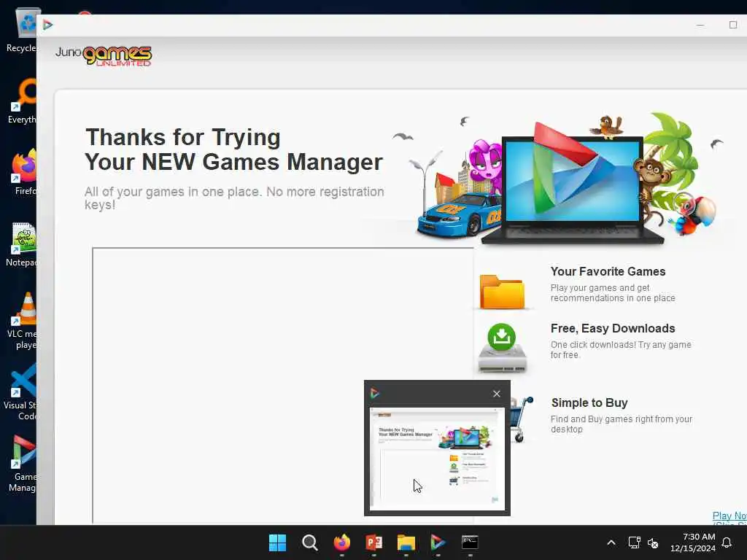Click the blue race car illustration
Viewport: 747px width, 560px height.
[x=458, y=216]
